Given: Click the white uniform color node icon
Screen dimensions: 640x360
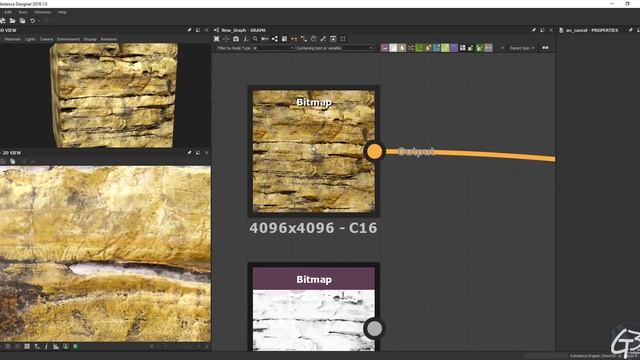Looking at the screenshot, I should pyautogui.click(x=393, y=48).
